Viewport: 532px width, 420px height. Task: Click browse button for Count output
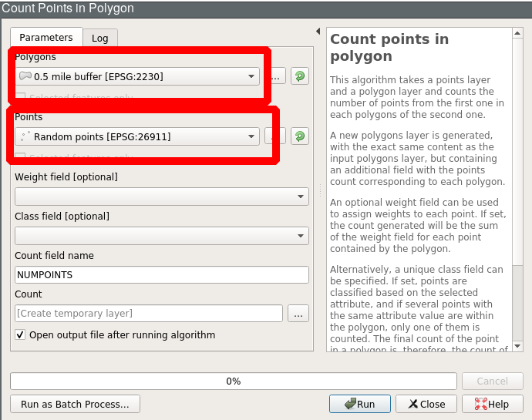[298, 313]
